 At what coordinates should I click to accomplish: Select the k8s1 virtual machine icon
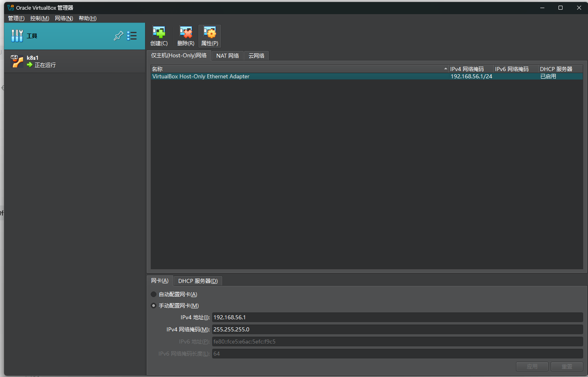17,61
